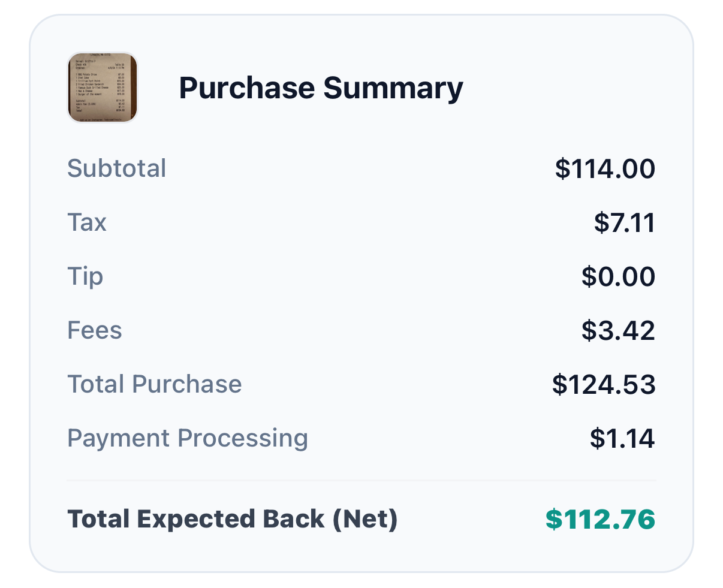This screenshot has height=588, width=723.
Task: Click the Total Expected Back (Net) label
Action: click(231, 519)
